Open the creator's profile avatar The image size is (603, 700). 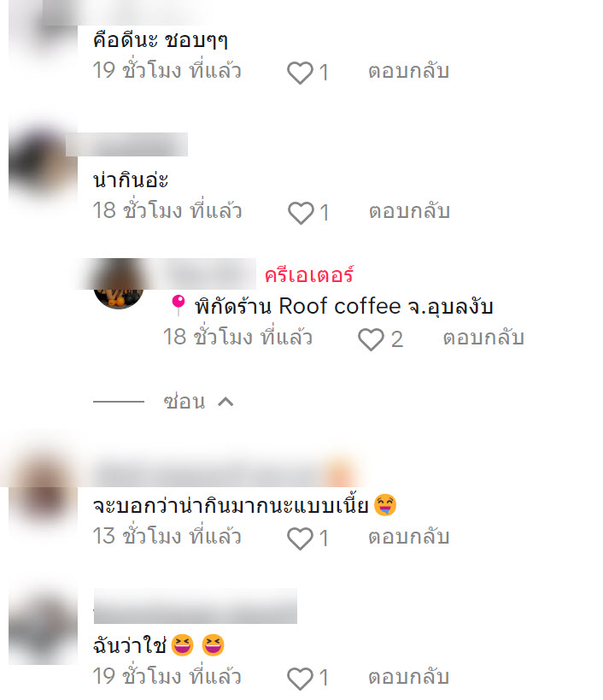tap(119, 284)
